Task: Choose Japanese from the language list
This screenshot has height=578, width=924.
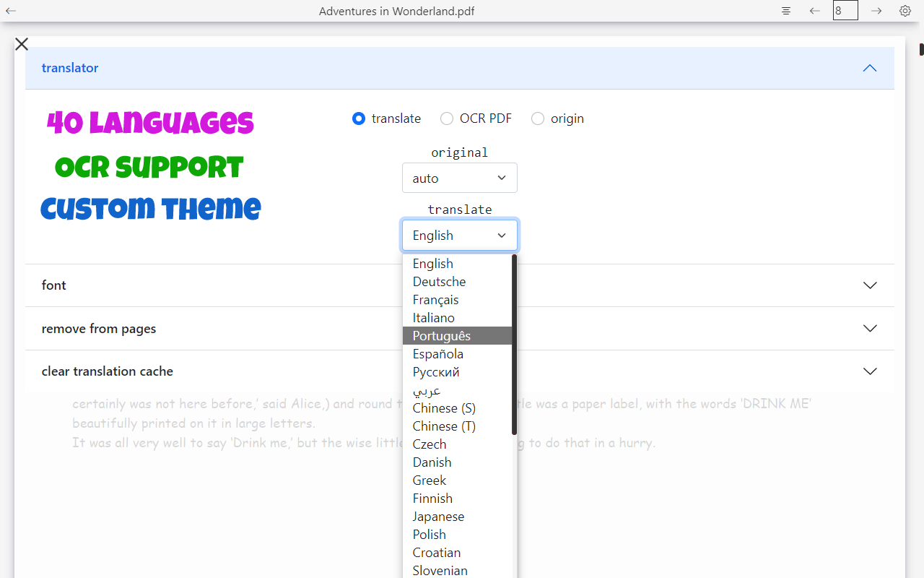Action: (457, 517)
